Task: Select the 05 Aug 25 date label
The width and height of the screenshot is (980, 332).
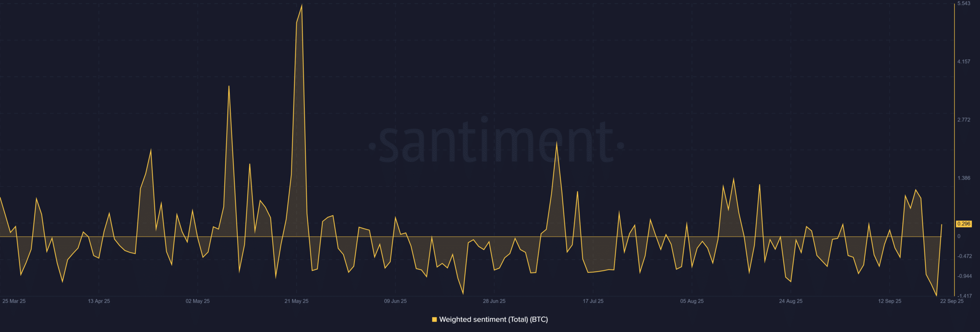Action: [x=691, y=301]
